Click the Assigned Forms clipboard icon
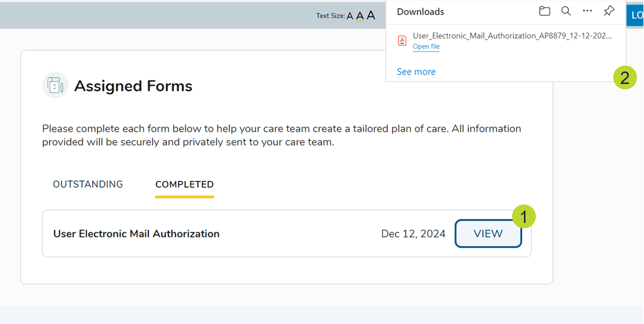644x324 pixels. tap(55, 86)
